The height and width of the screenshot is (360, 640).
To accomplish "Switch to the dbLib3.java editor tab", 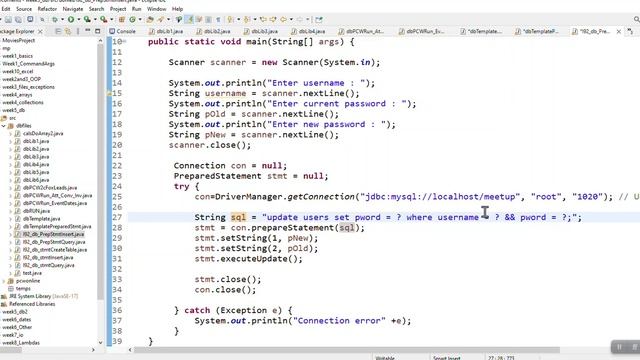I will point(261,31).
